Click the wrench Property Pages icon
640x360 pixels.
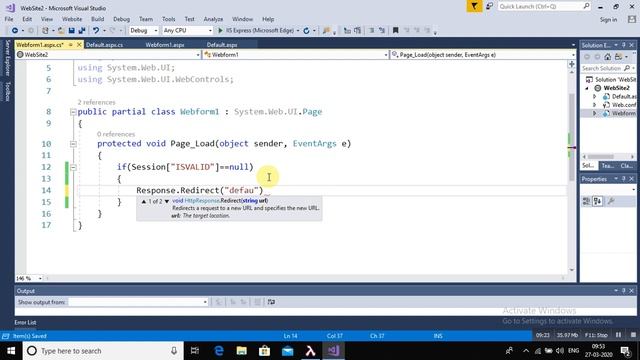point(611,201)
